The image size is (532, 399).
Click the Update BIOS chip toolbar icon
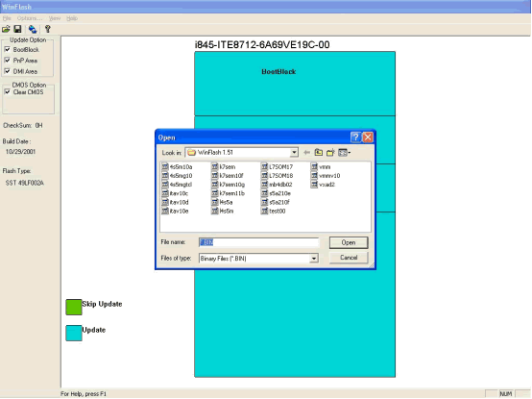pos(33,29)
